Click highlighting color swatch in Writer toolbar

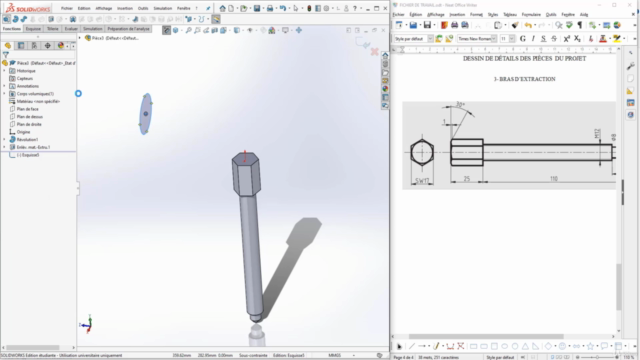click(x=617, y=38)
